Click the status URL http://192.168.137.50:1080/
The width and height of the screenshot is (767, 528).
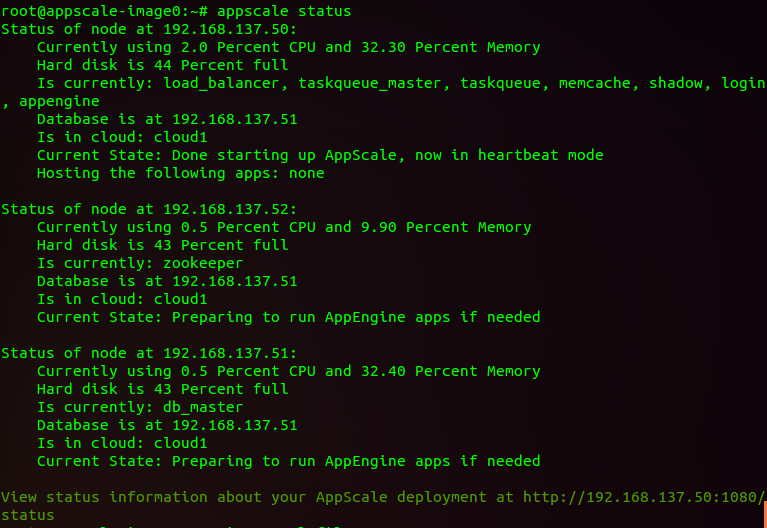coord(645,497)
